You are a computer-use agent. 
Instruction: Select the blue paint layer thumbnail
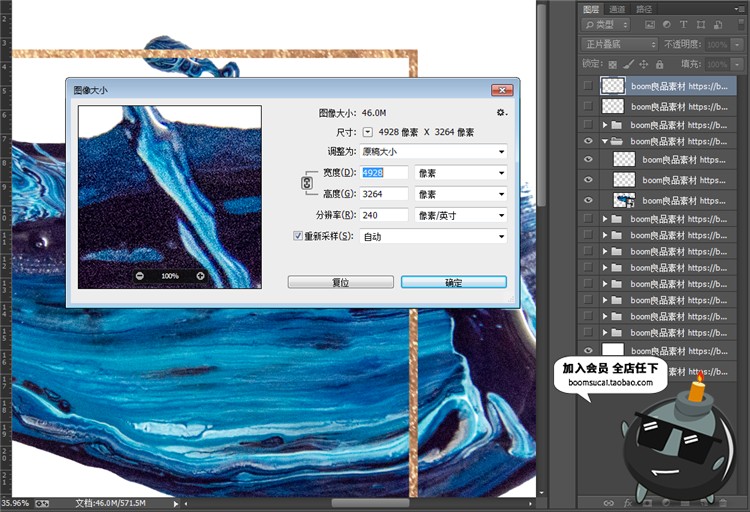point(624,200)
